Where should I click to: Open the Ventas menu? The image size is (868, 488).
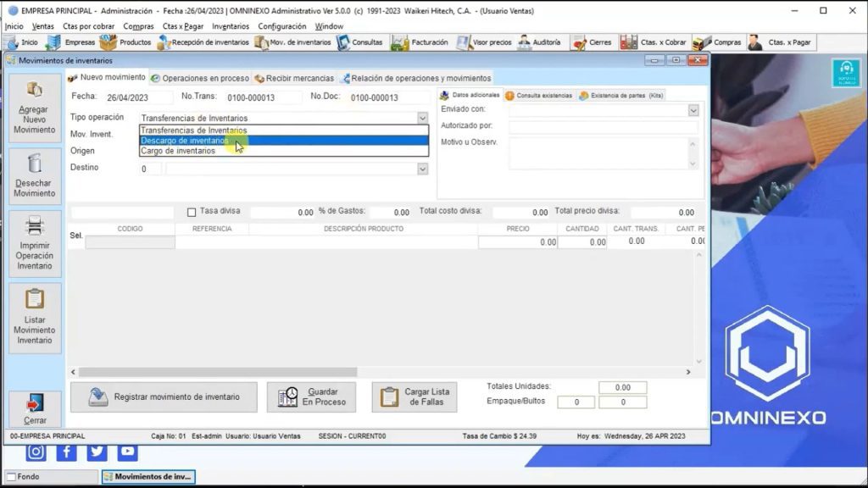coord(42,26)
